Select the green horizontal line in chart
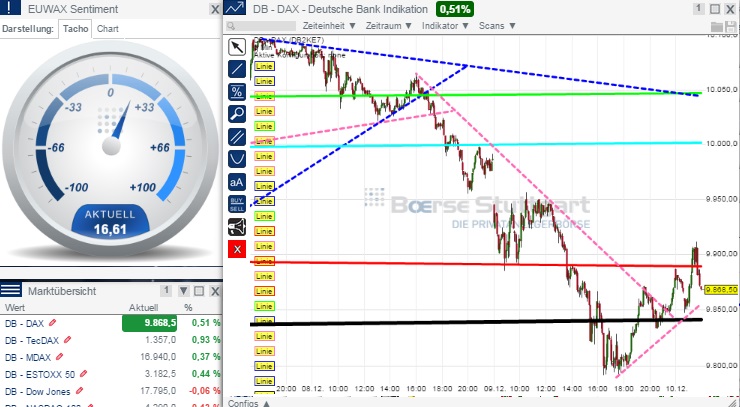The image size is (740, 407). point(476,94)
